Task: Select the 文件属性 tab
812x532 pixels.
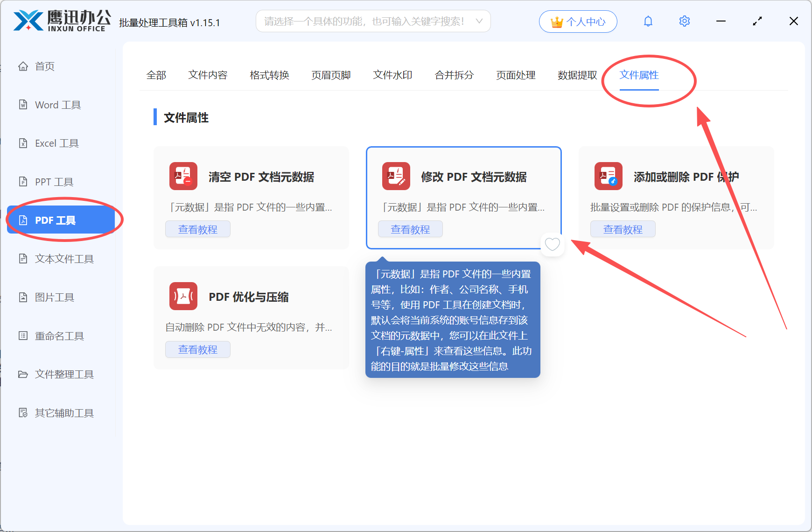Action: pos(639,75)
